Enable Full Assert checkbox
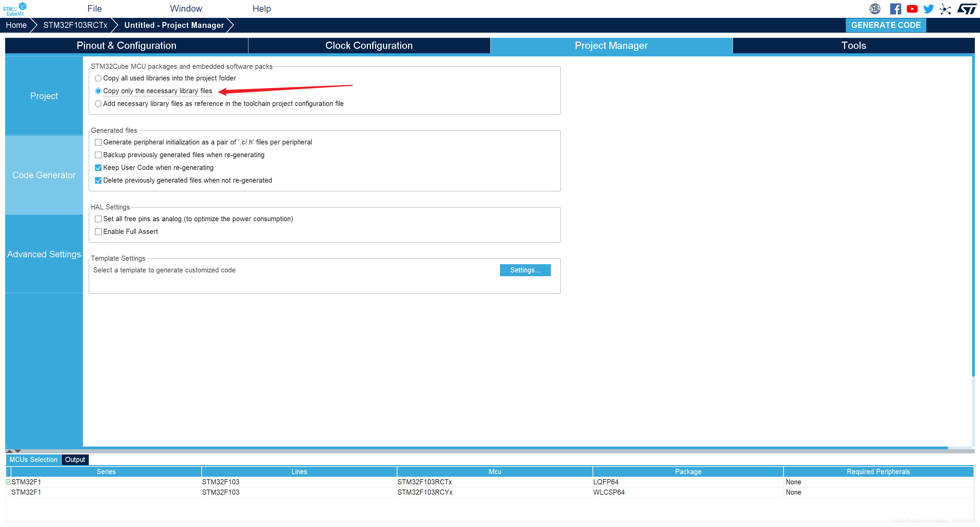Screen dimensions: 980x527 (x=98, y=232)
